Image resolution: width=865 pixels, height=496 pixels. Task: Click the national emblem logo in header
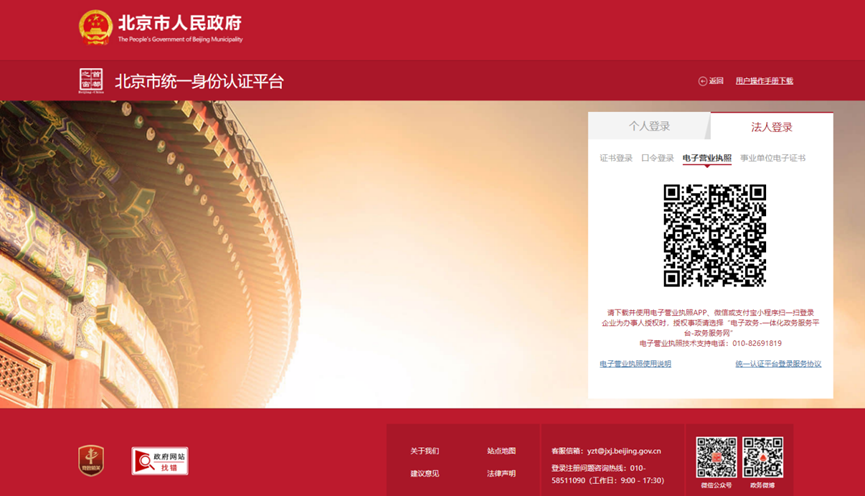click(95, 27)
